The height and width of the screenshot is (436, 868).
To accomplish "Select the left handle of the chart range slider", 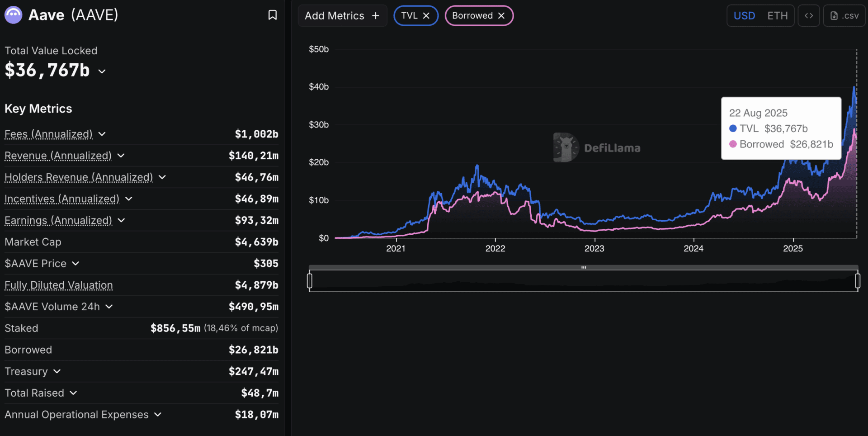I will click(x=310, y=281).
